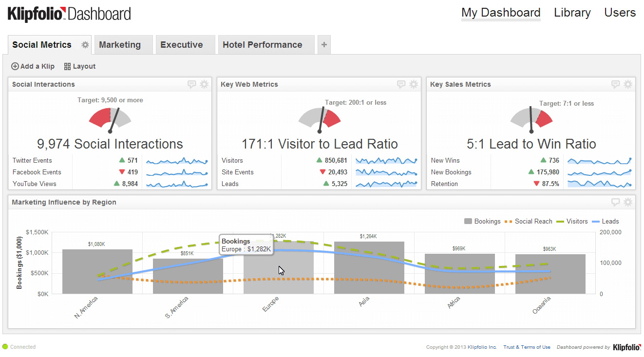
Task: Toggle the Leads series in the legend
Action: [606, 221]
